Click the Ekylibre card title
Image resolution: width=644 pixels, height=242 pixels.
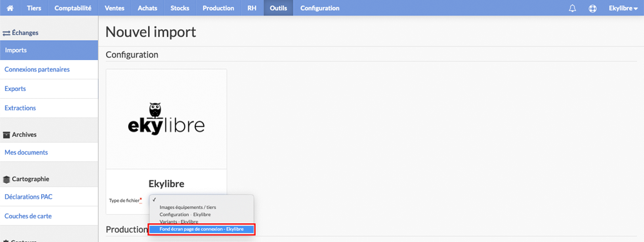(166, 183)
